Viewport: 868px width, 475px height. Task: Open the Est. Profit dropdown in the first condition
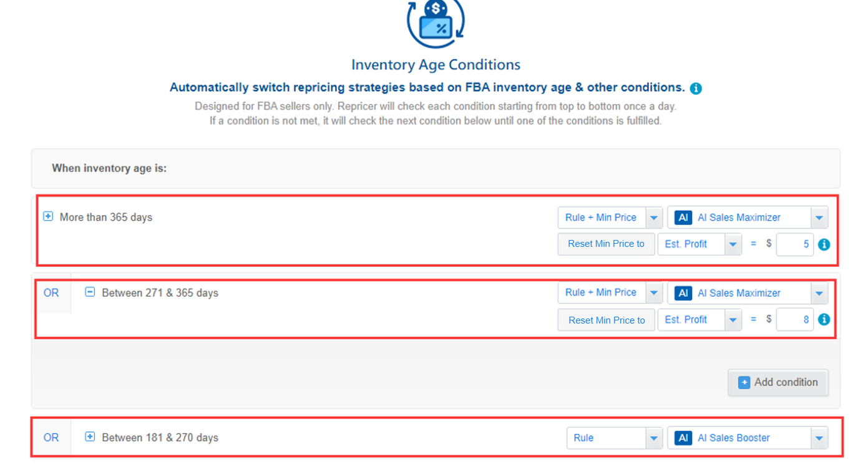(733, 244)
